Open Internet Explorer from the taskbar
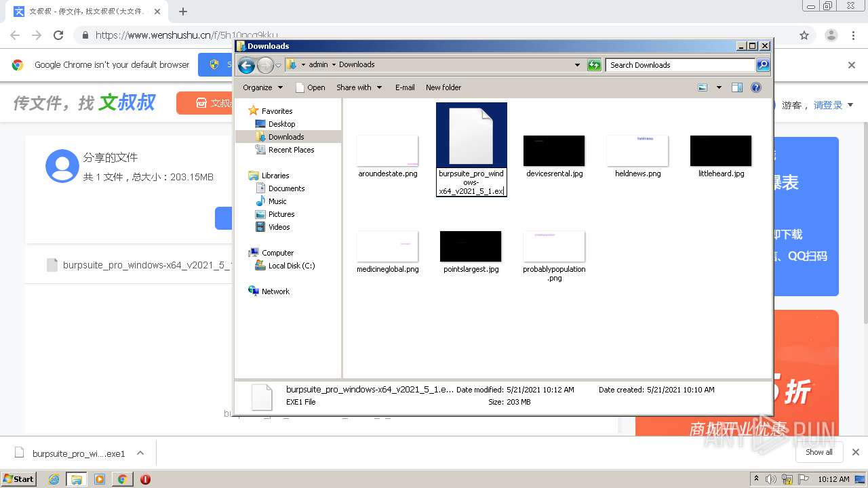Screen dimensions: 868x488 [x=54, y=479]
